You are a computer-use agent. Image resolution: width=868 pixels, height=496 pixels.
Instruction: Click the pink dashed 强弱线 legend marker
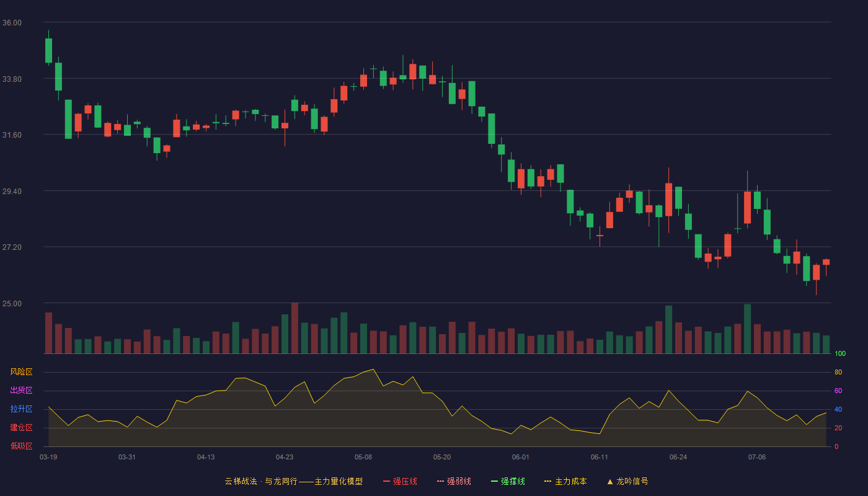coord(440,481)
